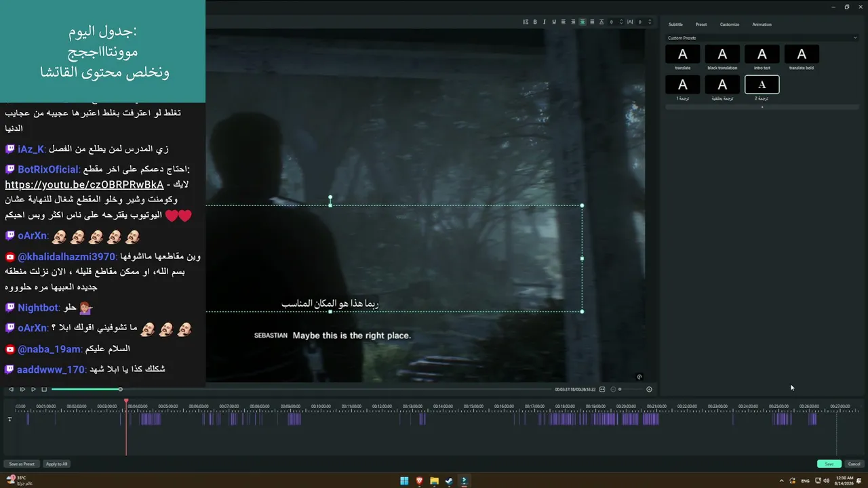Align subtitle text to the right
868x488 pixels.
click(x=573, y=22)
